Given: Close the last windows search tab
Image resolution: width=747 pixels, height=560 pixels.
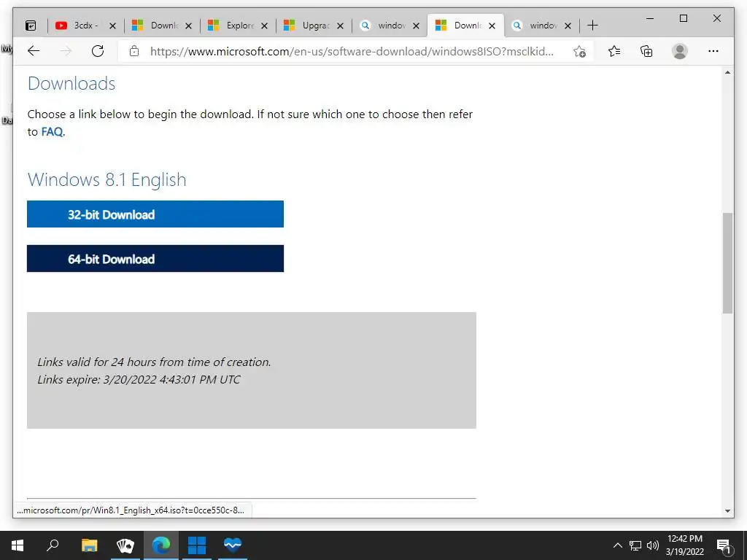Looking at the screenshot, I should (x=568, y=26).
